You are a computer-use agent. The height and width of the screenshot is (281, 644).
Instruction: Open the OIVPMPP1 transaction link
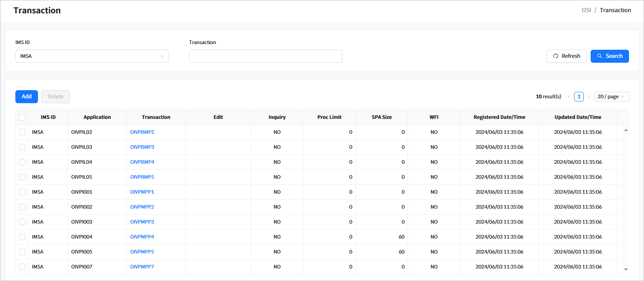[142, 192]
